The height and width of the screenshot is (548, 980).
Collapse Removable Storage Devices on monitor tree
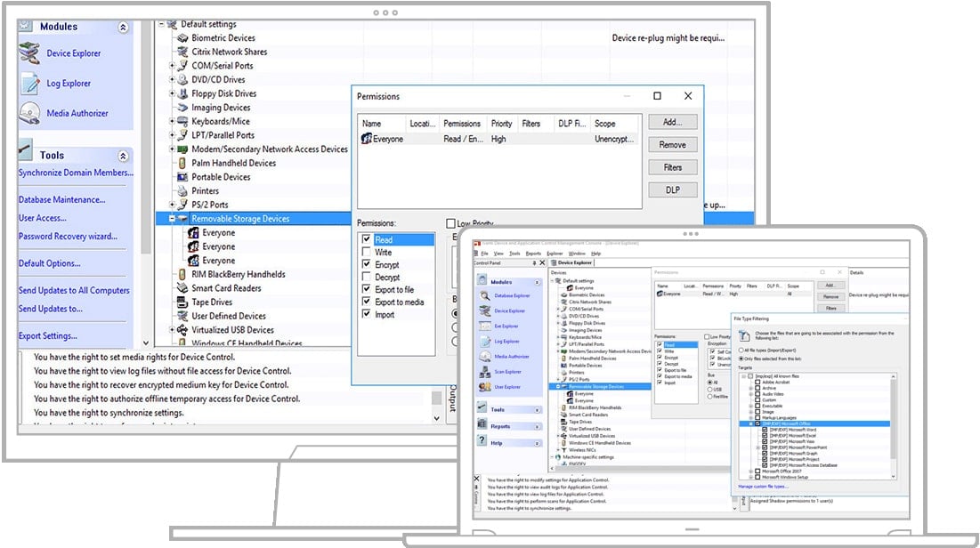pyautogui.click(x=172, y=219)
